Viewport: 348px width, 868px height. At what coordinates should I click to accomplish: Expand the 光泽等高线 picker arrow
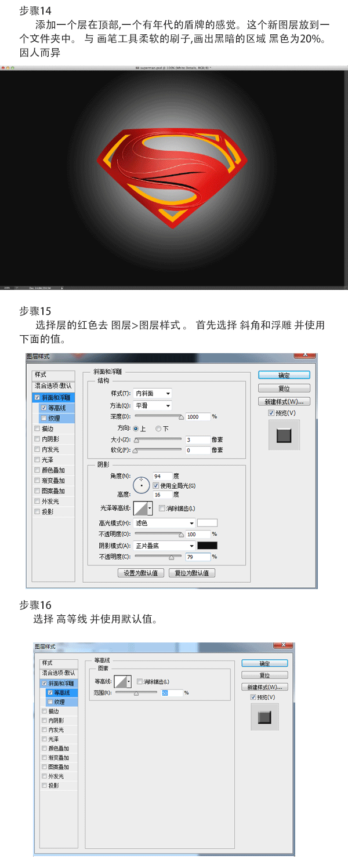[150, 509]
